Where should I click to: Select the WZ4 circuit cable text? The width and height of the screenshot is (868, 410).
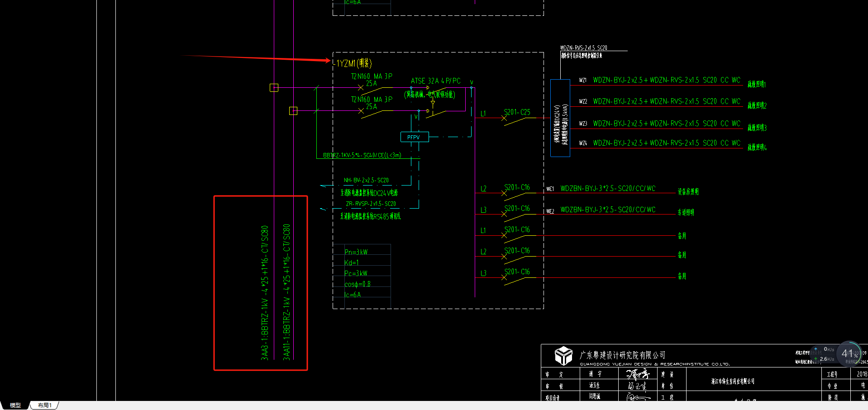click(667, 143)
